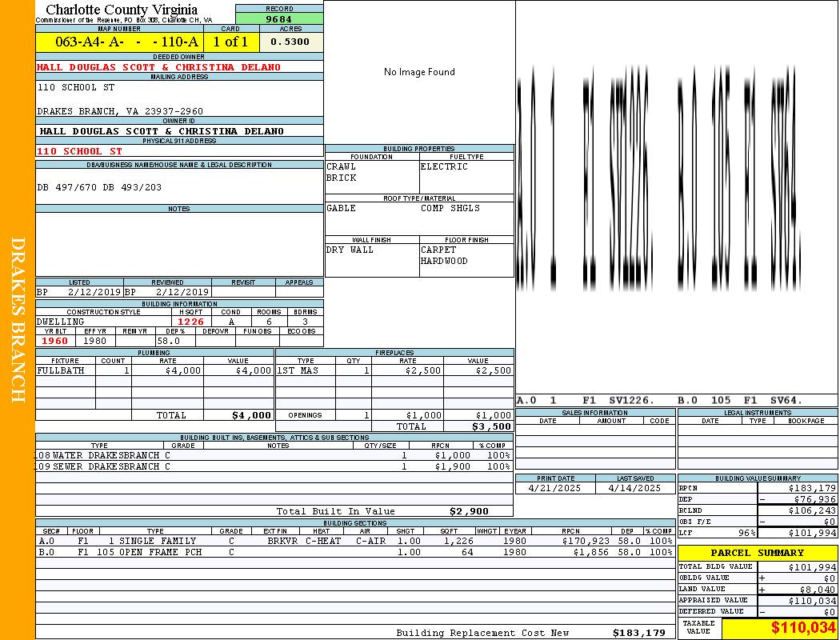Select 108 WATER DRAKESBRANCH C row
840x640 pixels.
pyautogui.click(x=274, y=455)
